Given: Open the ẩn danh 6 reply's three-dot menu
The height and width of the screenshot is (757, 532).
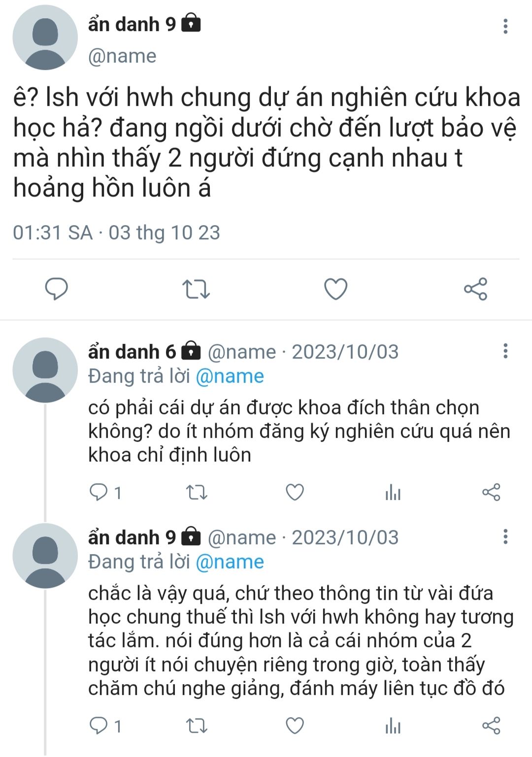Looking at the screenshot, I should coord(505,351).
